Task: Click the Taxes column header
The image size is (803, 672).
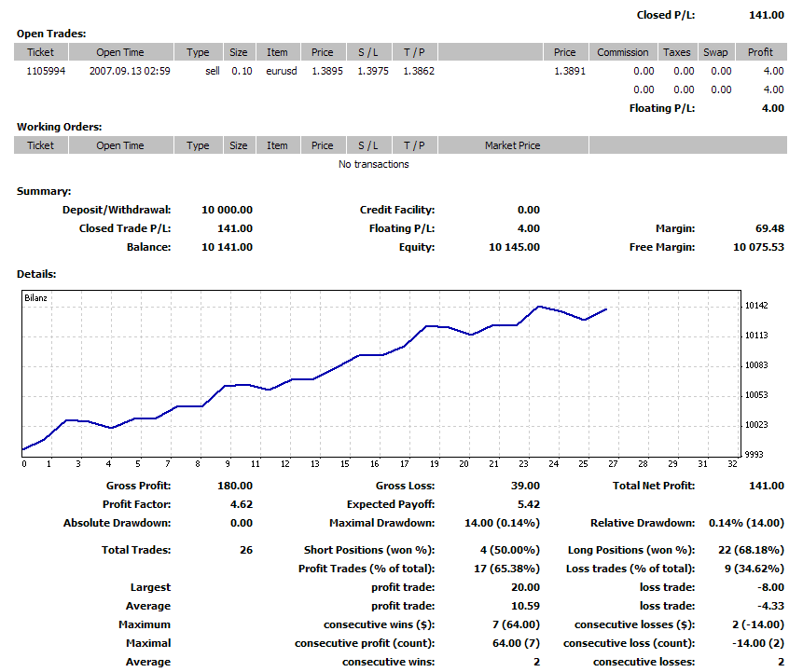Action: coord(676,52)
